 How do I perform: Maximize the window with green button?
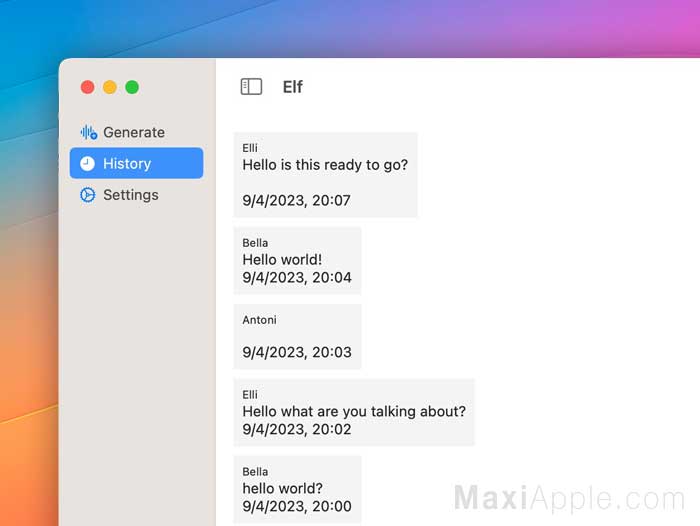pos(132,87)
